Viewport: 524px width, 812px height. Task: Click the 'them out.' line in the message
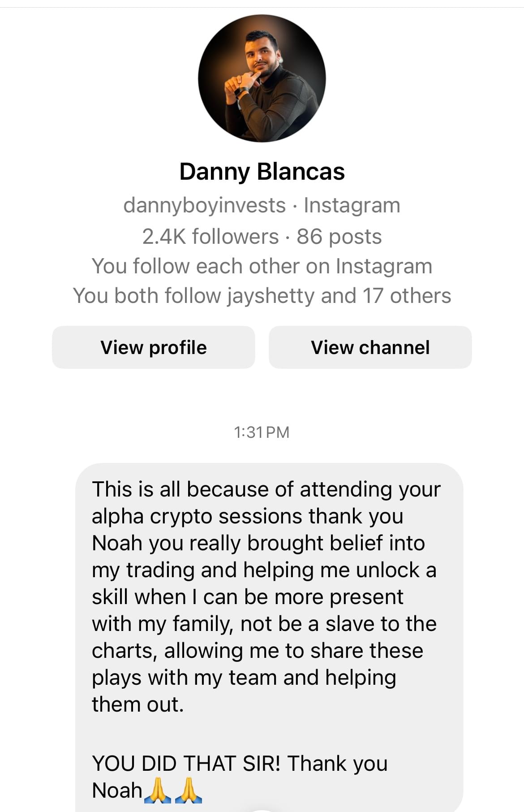tap(138, 704)
